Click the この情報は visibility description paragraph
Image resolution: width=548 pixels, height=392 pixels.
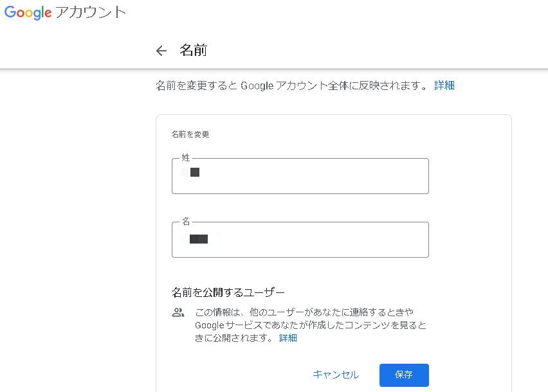pos(311,325)
